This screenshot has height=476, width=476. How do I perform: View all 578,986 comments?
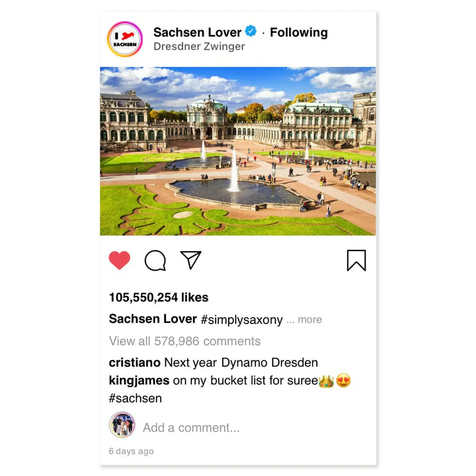[185, 341]
